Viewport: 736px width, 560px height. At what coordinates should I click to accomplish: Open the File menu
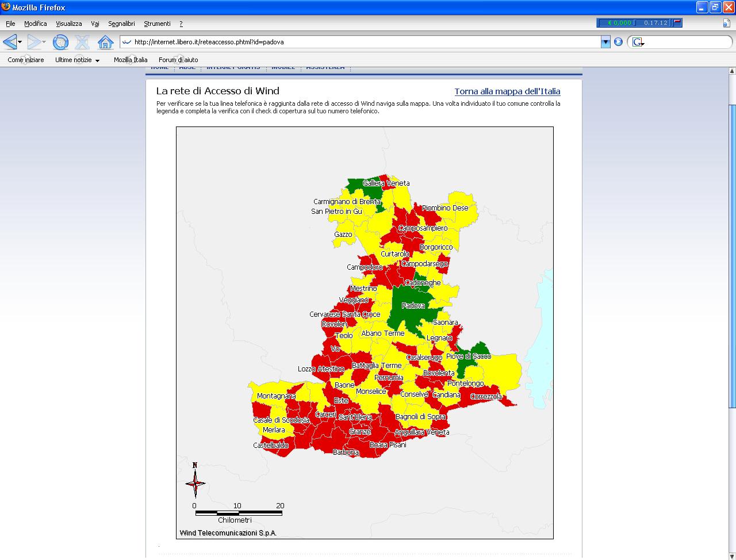coord(10,24)
